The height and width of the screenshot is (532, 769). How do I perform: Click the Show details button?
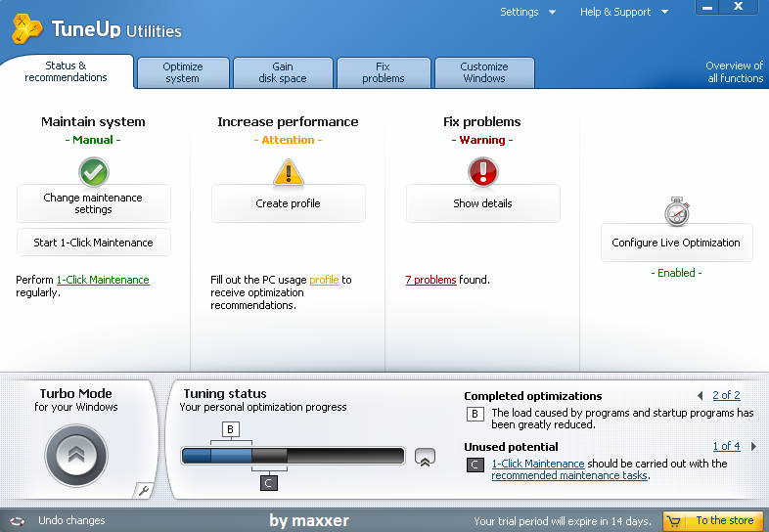483,203
